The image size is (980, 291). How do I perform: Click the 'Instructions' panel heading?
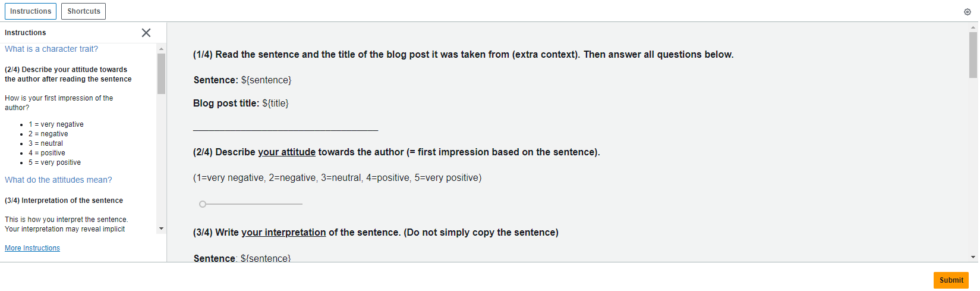tap(25, 33)
